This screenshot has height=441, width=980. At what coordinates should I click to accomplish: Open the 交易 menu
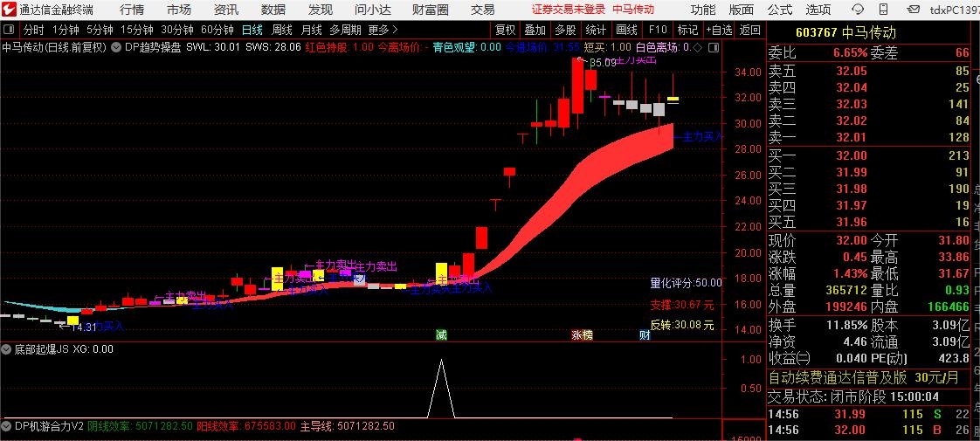click(482, 10)
